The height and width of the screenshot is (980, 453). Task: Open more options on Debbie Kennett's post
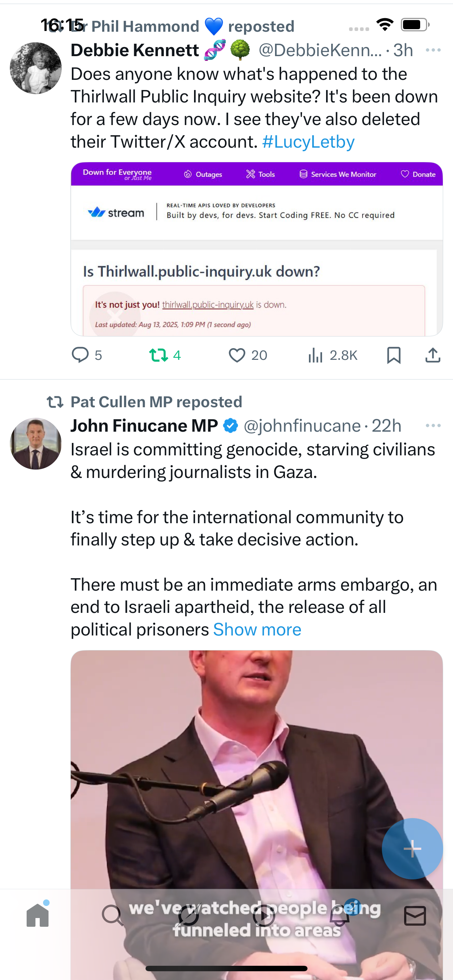(433, 50)
